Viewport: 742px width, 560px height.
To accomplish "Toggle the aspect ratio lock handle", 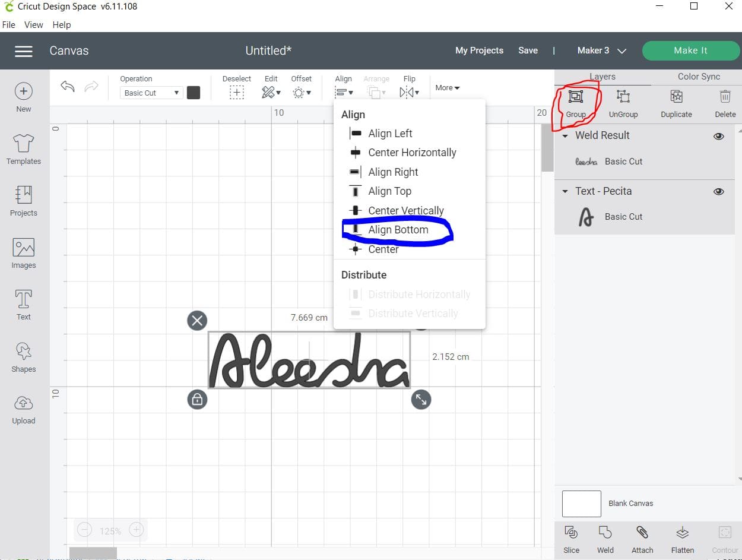I will tap(197, 400).
